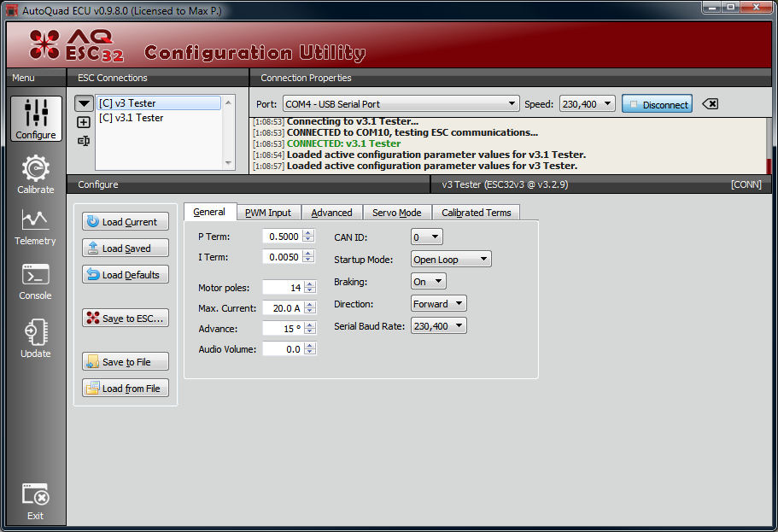Click the I Term spinner arrows
778x532 pixels.
308,256
